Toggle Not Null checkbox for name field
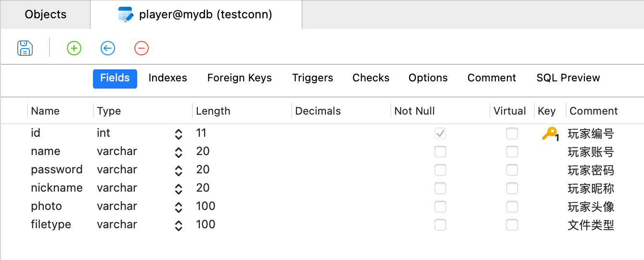 (440, 152)
